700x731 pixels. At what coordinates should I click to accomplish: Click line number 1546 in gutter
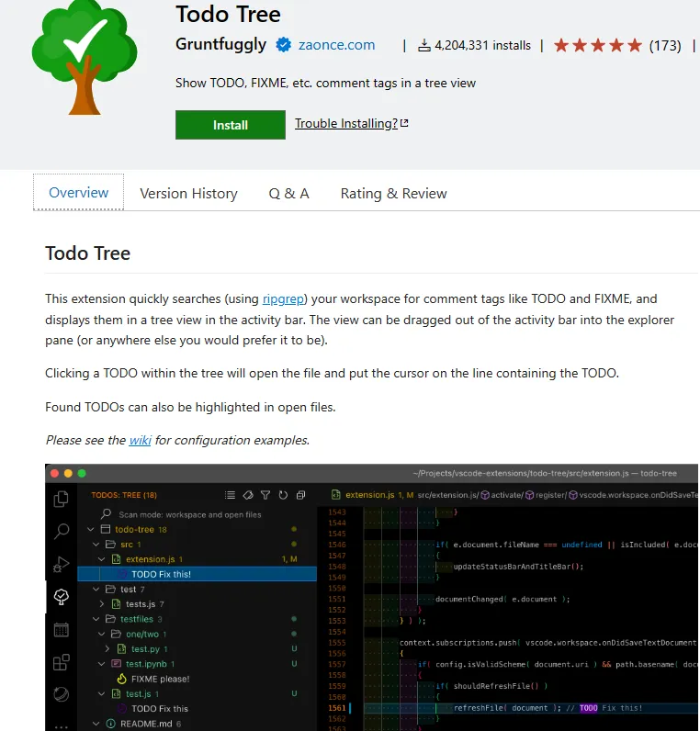coord(337,545)
